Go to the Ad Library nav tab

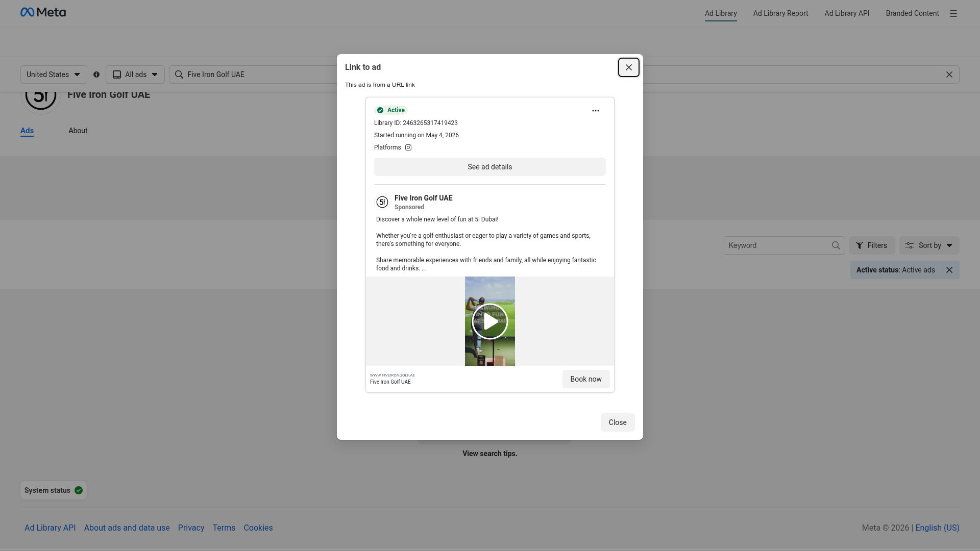pos(721,13)
